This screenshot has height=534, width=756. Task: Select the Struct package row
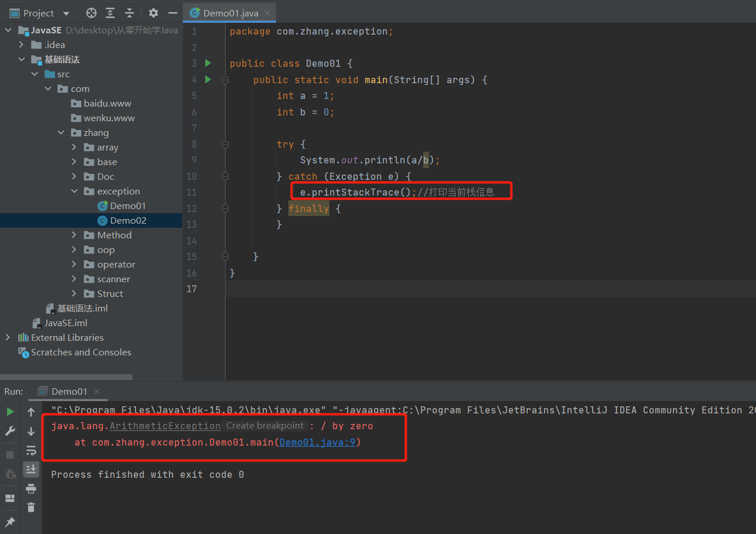pyautogui.click(x=91, y=294)
